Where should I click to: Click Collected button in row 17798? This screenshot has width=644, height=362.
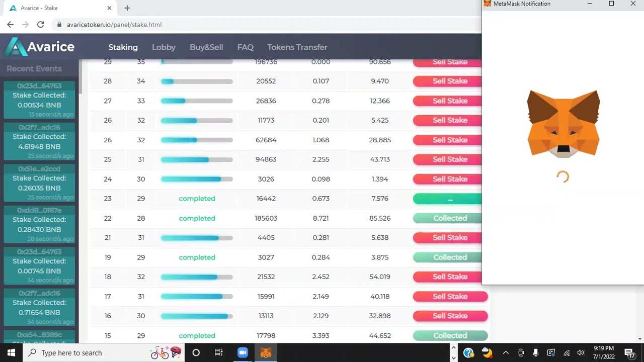450,335
